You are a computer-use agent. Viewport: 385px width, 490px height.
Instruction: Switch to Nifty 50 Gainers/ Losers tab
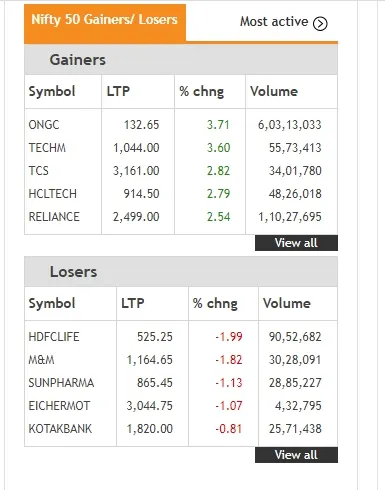click(105, 20)
